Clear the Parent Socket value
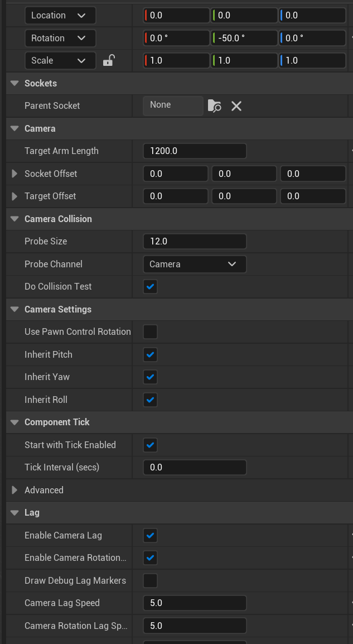The image size is (353, 644). [x=236, y=105]
